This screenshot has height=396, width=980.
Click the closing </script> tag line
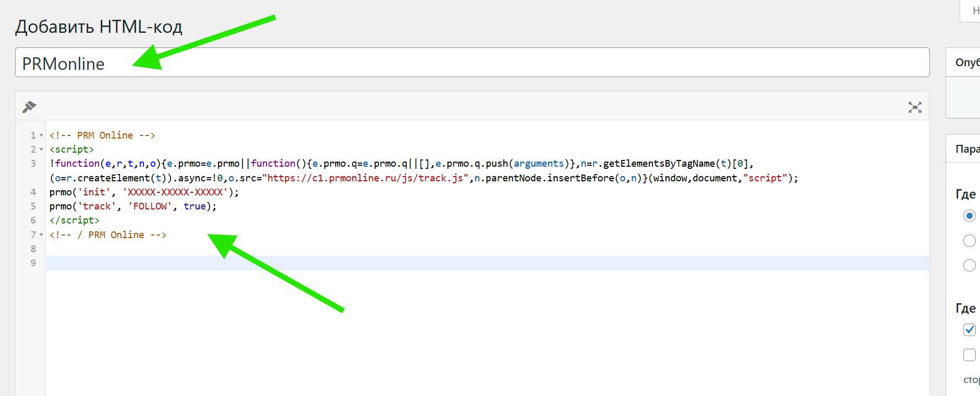75,220
